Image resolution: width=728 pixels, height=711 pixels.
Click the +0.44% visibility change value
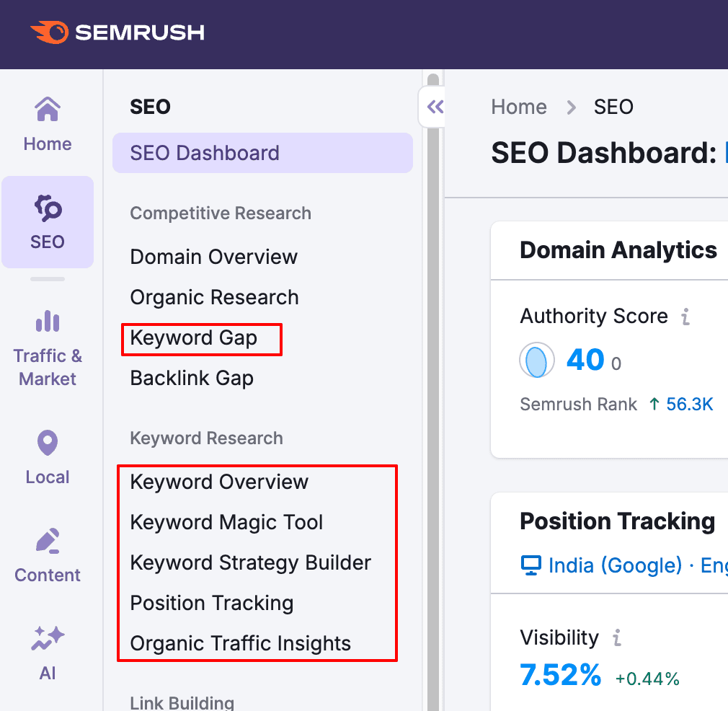(647, 679)
